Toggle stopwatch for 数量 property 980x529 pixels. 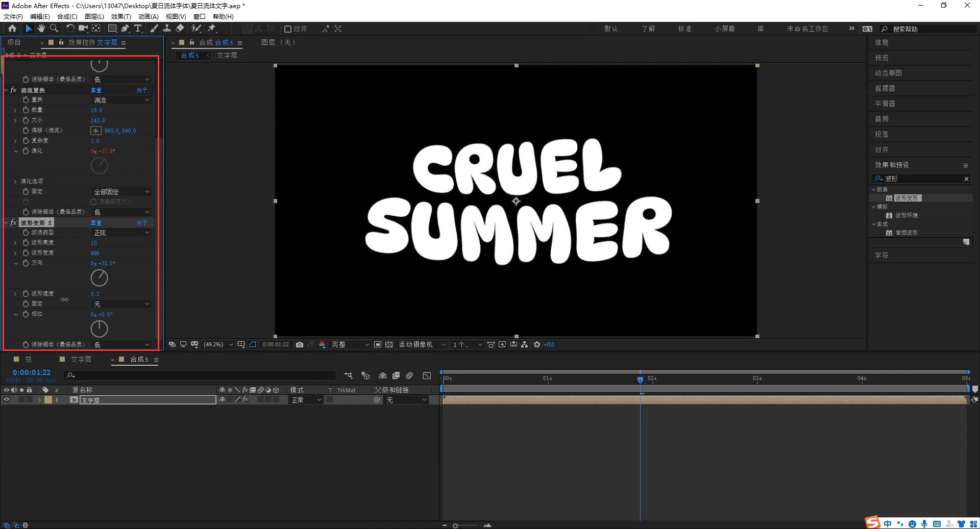pos(26,110)
